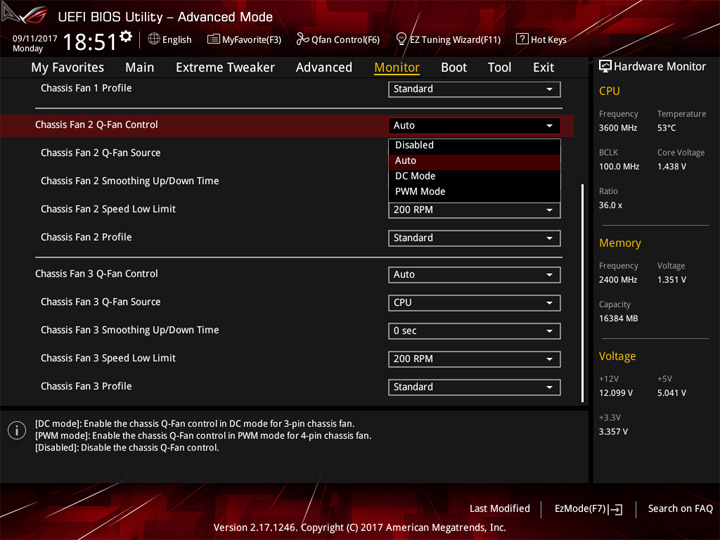
Task: Click +12V reading 12.099 V
Action: pos(615,393)
